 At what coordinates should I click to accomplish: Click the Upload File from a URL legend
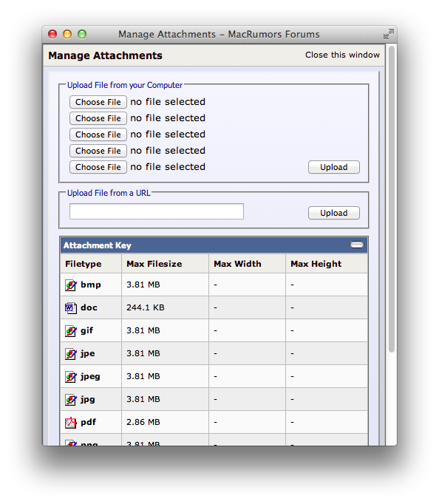tap(109, 193)
